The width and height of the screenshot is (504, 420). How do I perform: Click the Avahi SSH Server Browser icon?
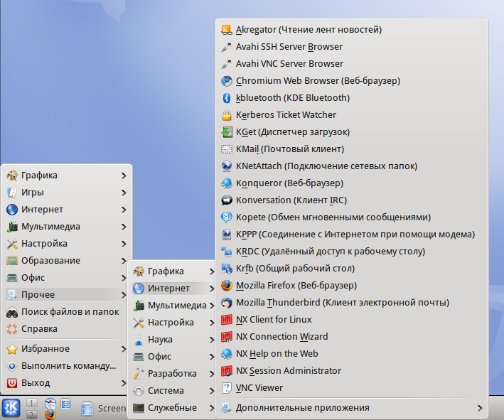point(227,47)
